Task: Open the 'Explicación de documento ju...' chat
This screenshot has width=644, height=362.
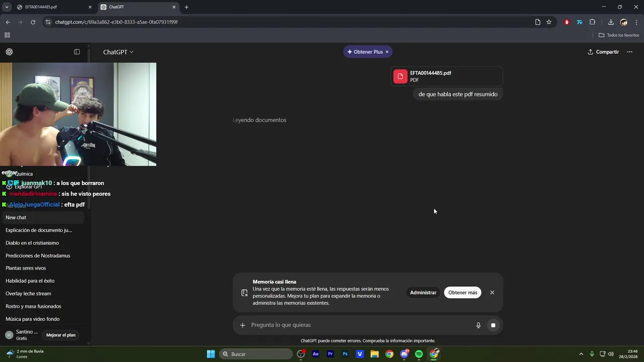Action: click(42, 230)
